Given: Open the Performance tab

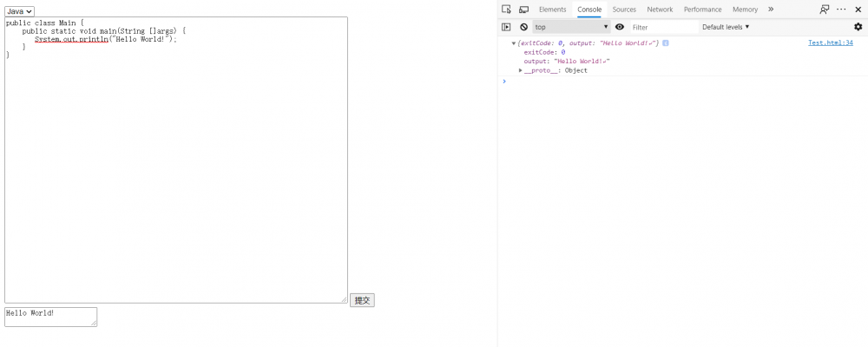Looking at the screenshot, I should [x=702, y=10].
